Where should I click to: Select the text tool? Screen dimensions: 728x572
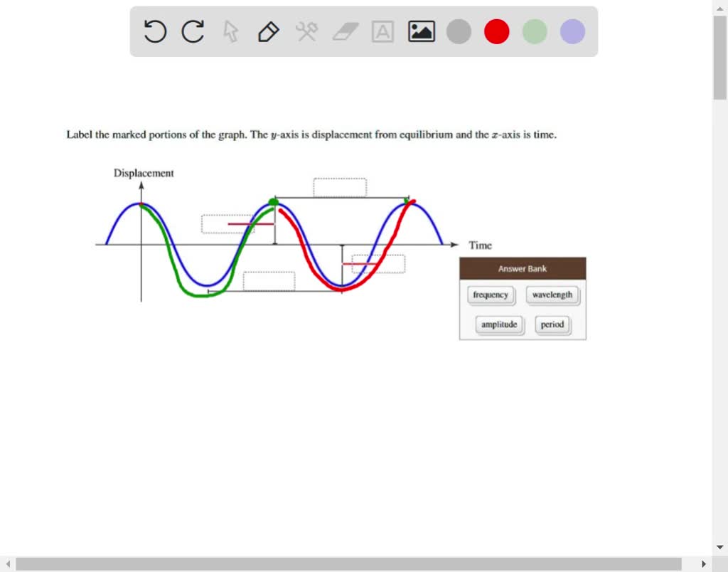pos(382,31)
